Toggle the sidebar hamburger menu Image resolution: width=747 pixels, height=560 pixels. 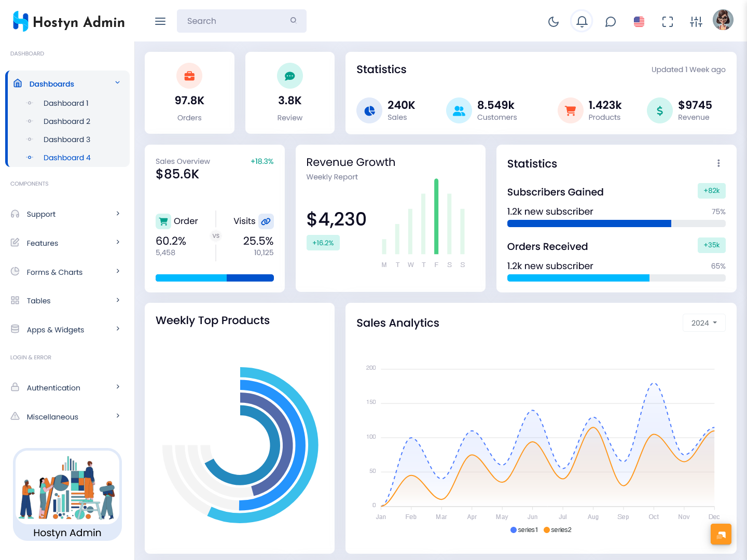[x=160, y=21]
